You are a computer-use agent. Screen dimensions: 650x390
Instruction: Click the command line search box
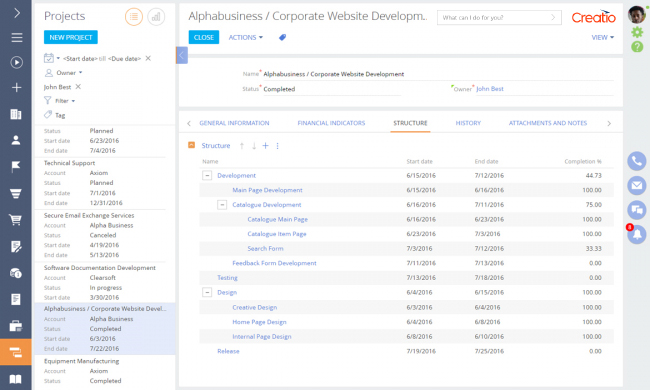coord(499,17)
